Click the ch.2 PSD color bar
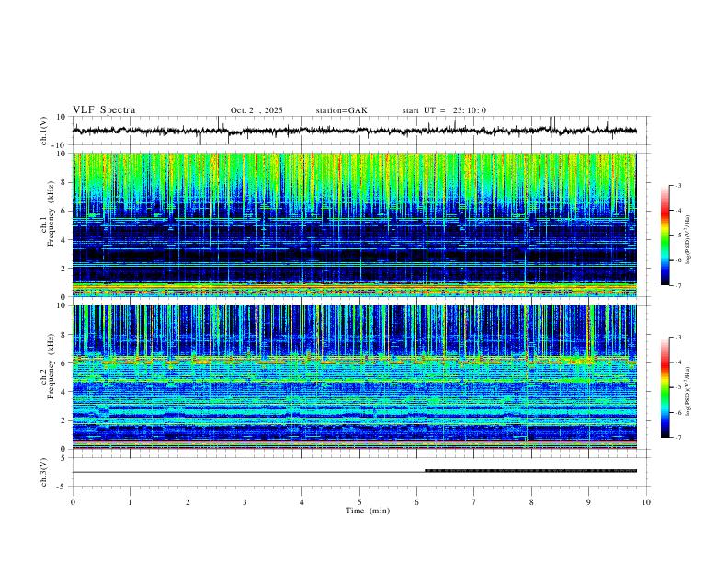The height and width of the screenshot is (563, 728). 665,387
